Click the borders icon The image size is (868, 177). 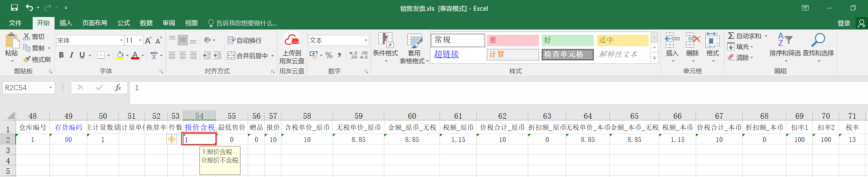click(101, 55)
